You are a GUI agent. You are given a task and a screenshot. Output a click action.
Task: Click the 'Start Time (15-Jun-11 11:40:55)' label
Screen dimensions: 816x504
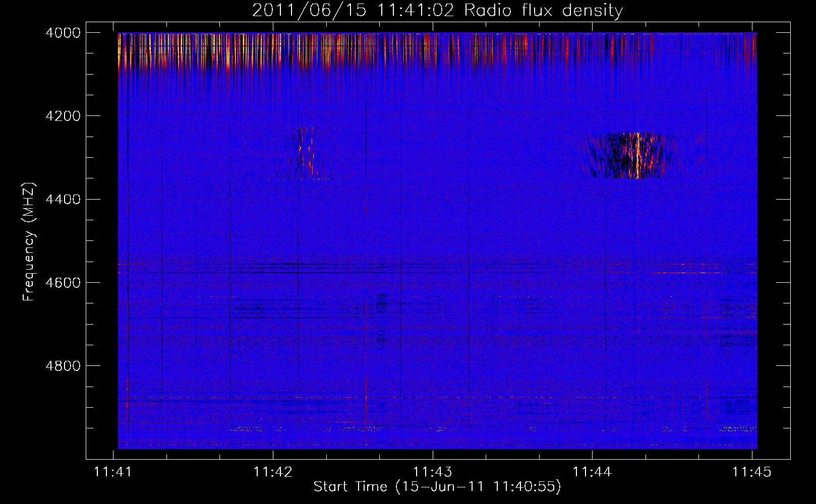tap(437, 487)
